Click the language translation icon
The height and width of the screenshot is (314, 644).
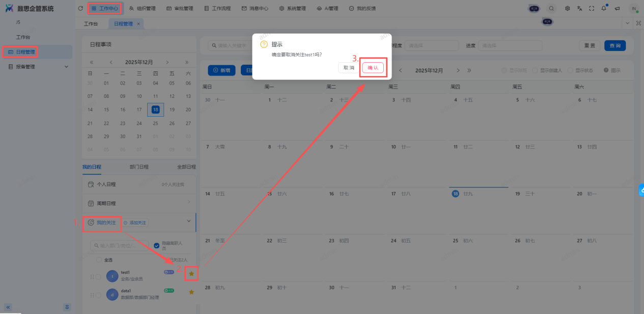[579, 8]
